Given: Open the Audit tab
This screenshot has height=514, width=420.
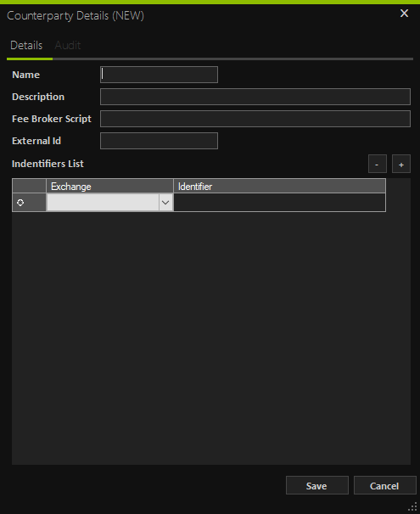Looking at the screenshot, I should (x=68, y=45).
